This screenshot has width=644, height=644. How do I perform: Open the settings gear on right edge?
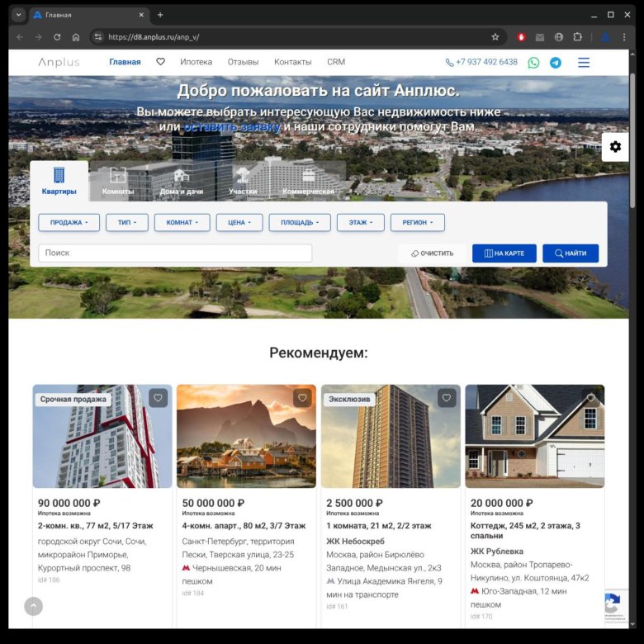615,147
